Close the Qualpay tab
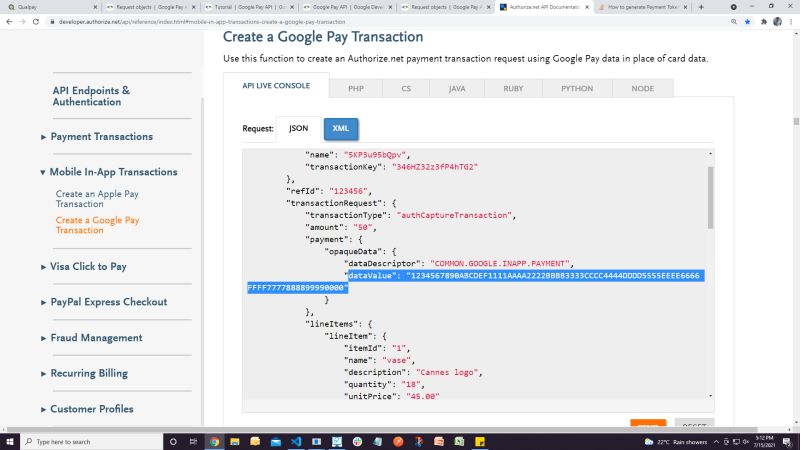800x450 pixels. (95, 7)
